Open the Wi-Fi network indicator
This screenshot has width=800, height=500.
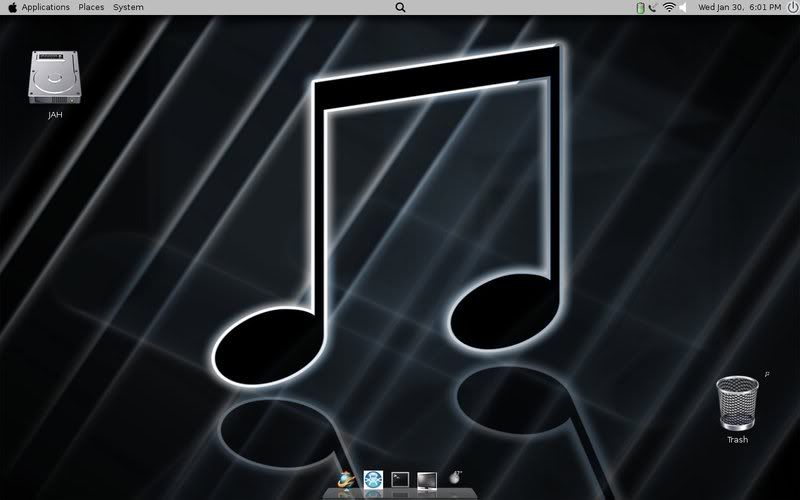[669, 7]
